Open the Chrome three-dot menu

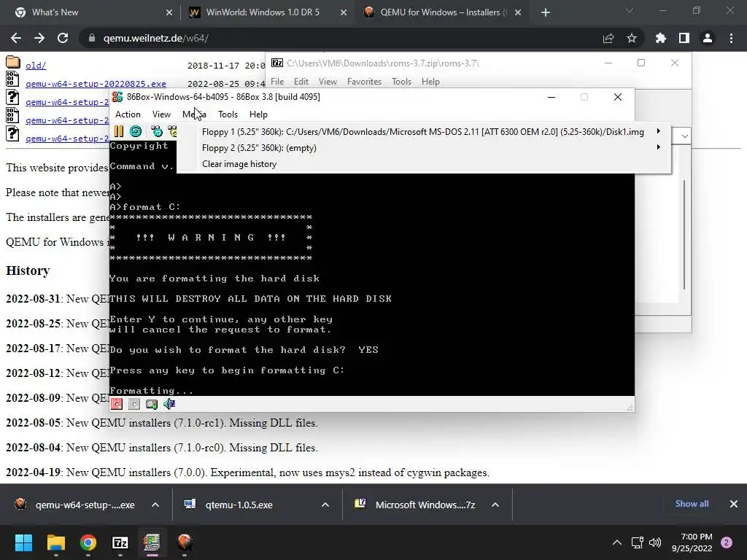(731, 38)
